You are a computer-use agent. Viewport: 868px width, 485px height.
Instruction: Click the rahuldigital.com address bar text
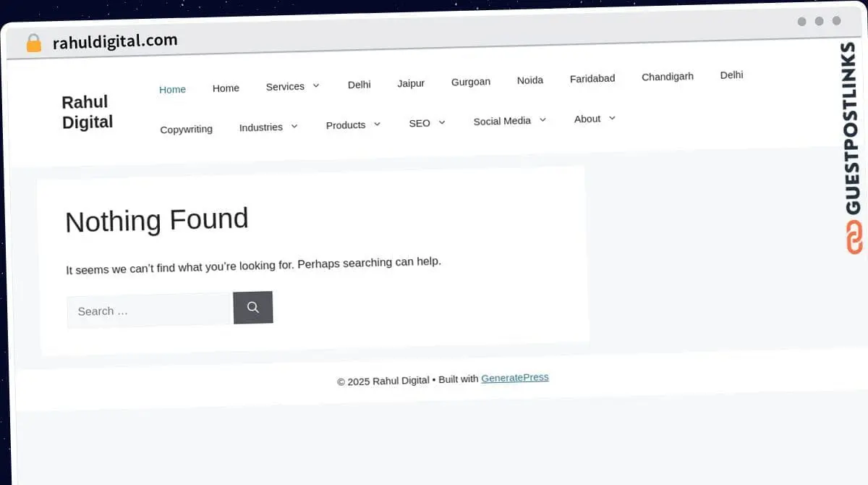tap(115, 41)
